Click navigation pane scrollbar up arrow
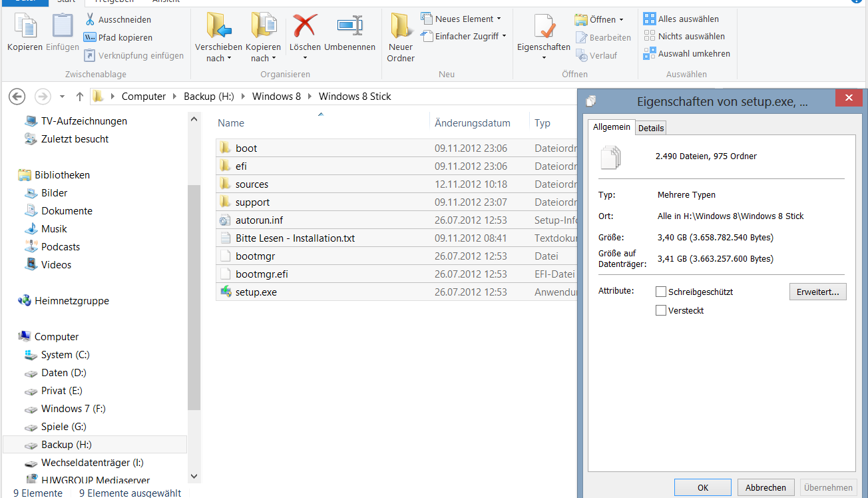This screenshot has height=498, width=868. point(194,119)
